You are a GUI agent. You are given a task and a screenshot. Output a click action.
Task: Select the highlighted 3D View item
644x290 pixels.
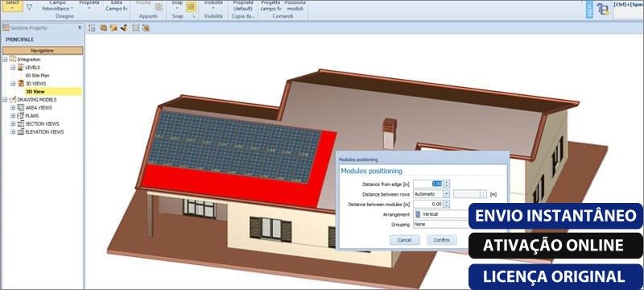[53, 92]
